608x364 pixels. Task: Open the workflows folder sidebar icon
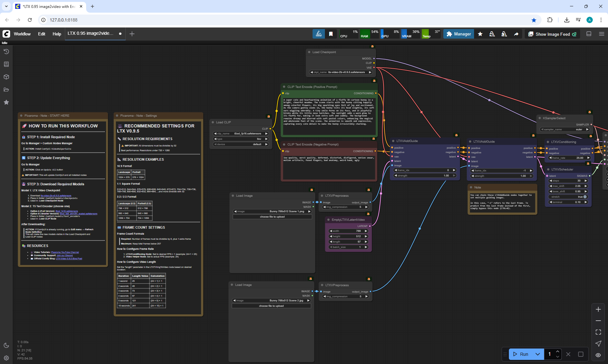click(x=6, y=89)
